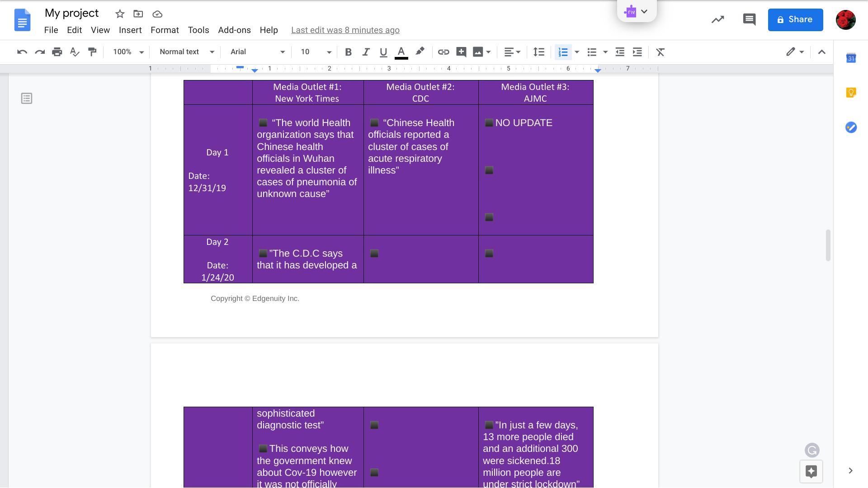Star the My project document

pyautogui.click(x=120, y=14)
